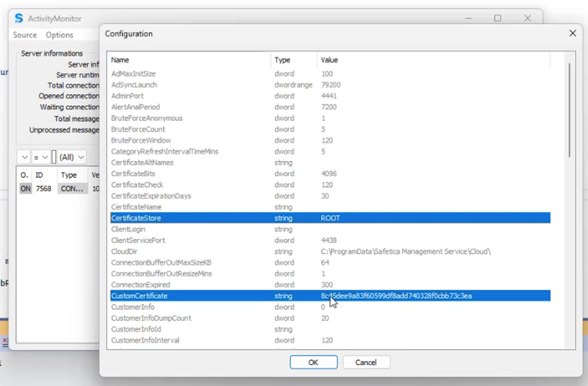Select the BruteForceCount setting row
588x386 pixels.
(x=204, y=129)
